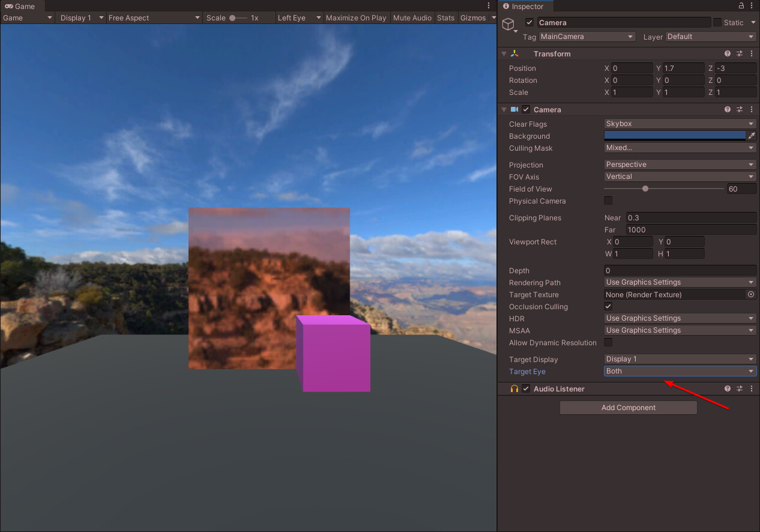Image resolution: width=760 pixels, height=532 pixels.
Task: Click the Maximize On Play button
Action: coord(356,17)
